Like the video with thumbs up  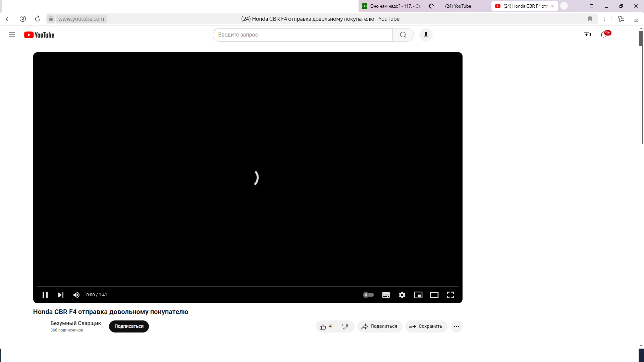(x=326, y=326)
